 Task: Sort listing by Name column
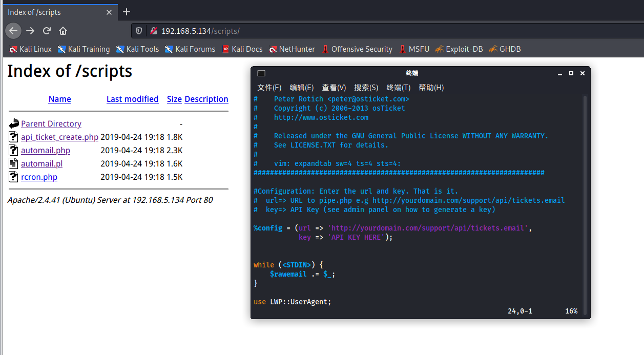click(59, 99)
